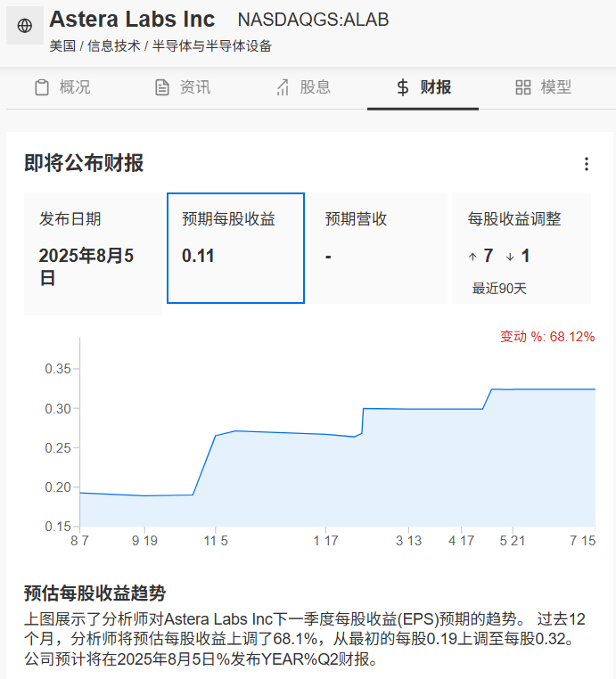Viewport: 616px width, 679px height.
Task: Click the 即将公布财报 section heading
Action: click(x=84, y=163)
